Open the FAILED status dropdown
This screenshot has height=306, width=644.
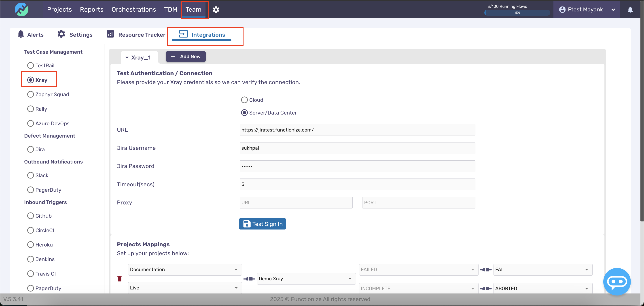(419, 270)
